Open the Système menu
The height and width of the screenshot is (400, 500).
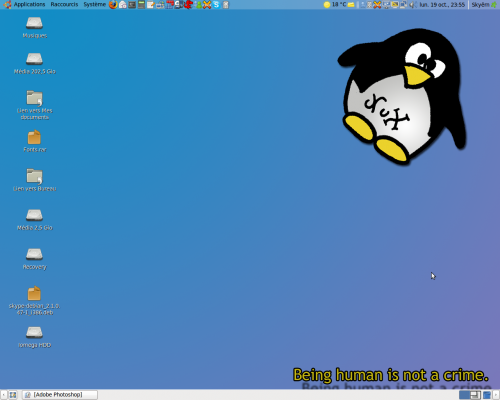pos(95,4)
